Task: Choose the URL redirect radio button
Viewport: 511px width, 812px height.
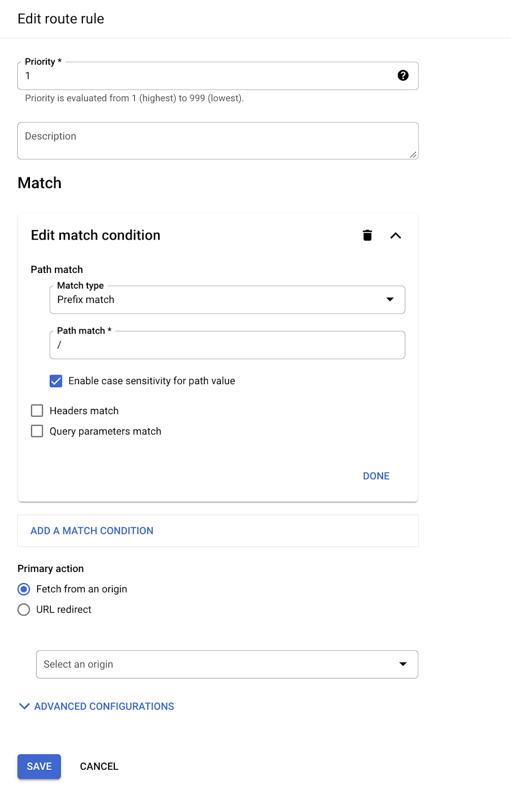Action: pyautogui.click(x=24, y=610)
